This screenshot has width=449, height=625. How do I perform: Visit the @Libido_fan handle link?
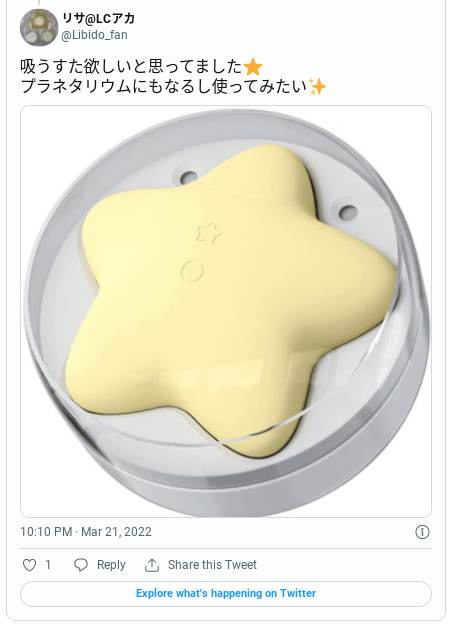click(94, 35)
